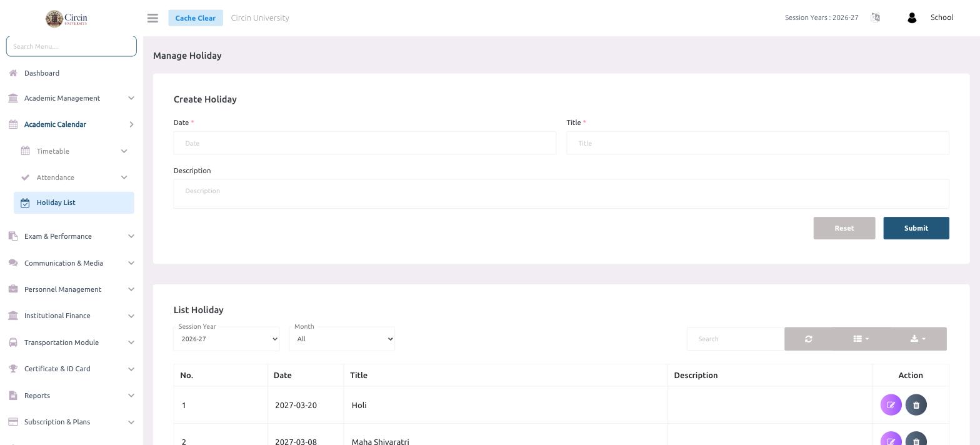Click the Academic Calendar icon
The width and height of the screenshot is (980, 445).
click(13, 124)
